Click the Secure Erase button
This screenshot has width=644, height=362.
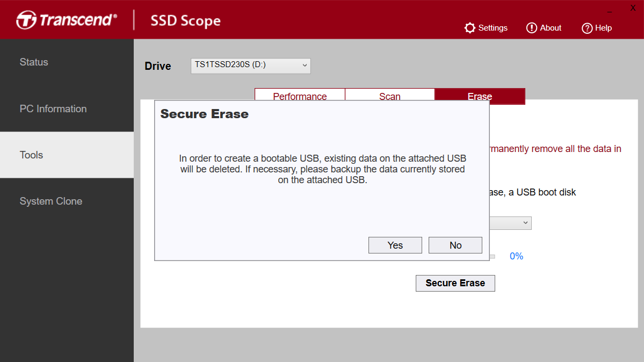(455, 283)
